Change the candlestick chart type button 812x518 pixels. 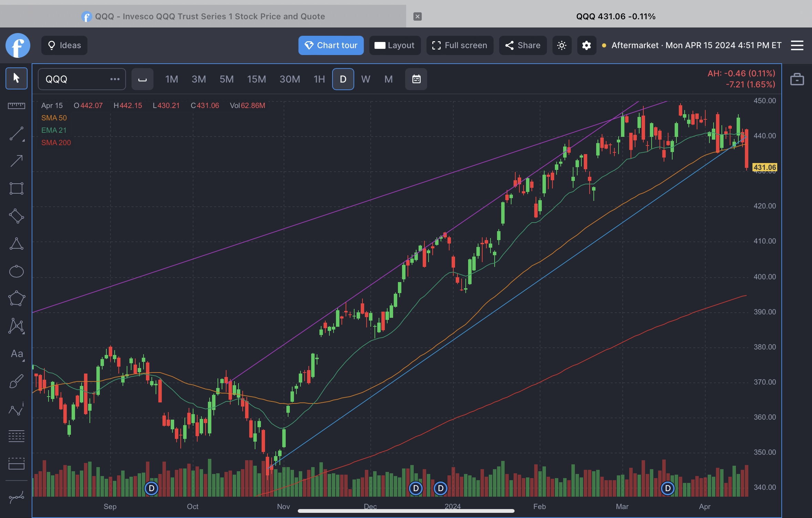tap(143, 79)
